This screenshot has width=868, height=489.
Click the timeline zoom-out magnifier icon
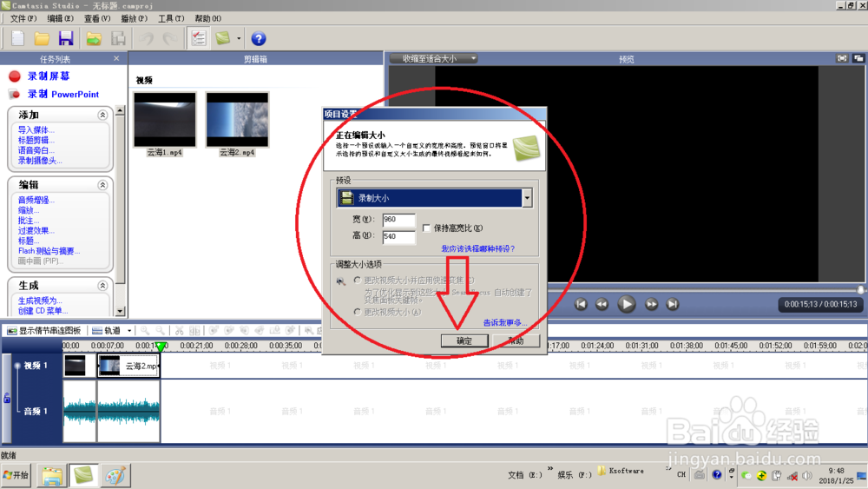tap(161, 331)
